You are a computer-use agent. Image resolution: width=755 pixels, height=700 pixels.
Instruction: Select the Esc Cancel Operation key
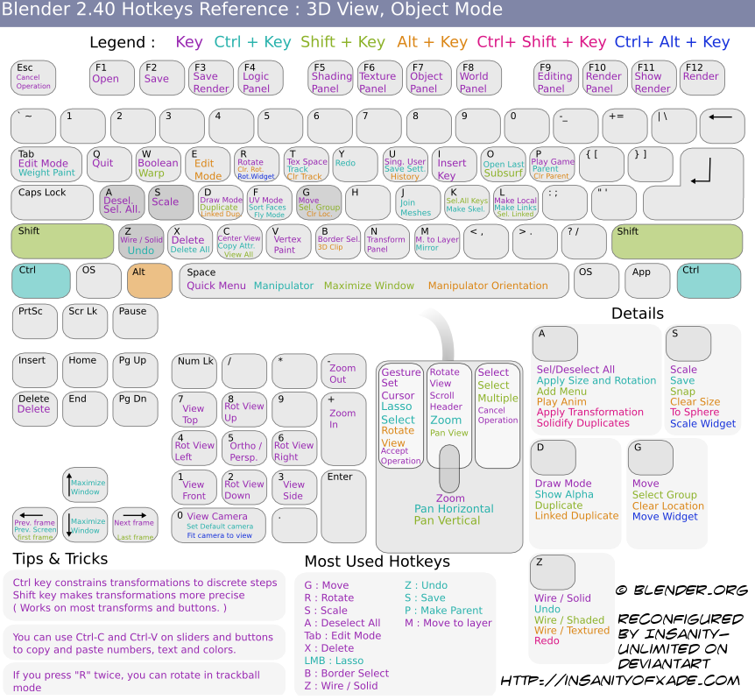tap(33, 78)
